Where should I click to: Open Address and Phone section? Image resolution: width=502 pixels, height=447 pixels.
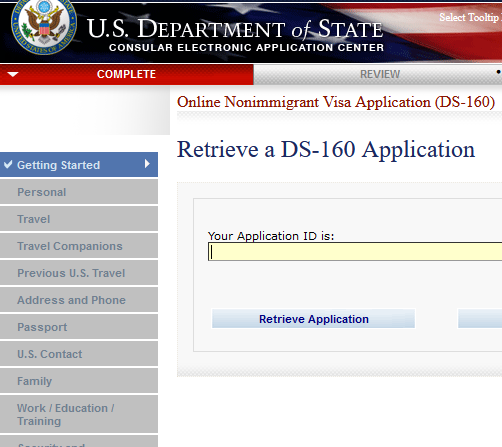coord(79,300)
